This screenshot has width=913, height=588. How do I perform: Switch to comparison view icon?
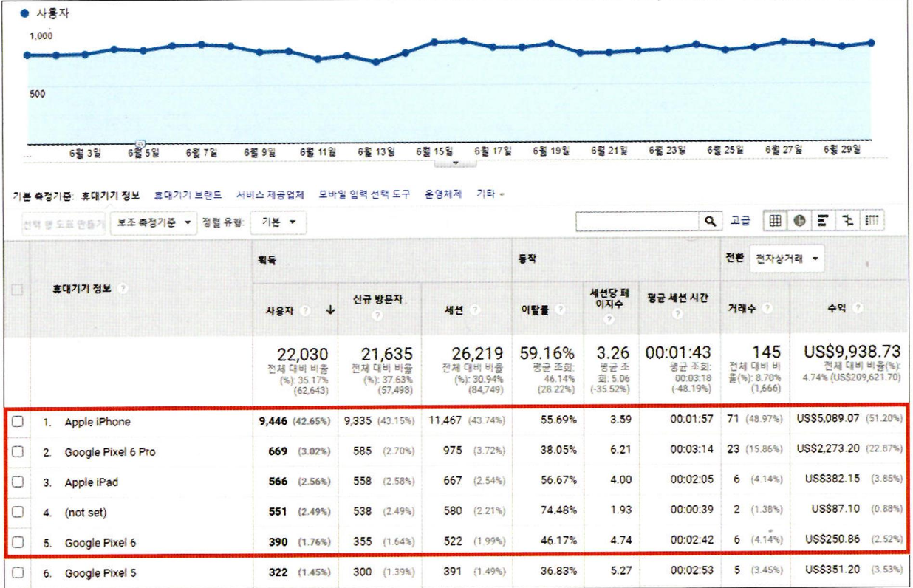[847, 221]
